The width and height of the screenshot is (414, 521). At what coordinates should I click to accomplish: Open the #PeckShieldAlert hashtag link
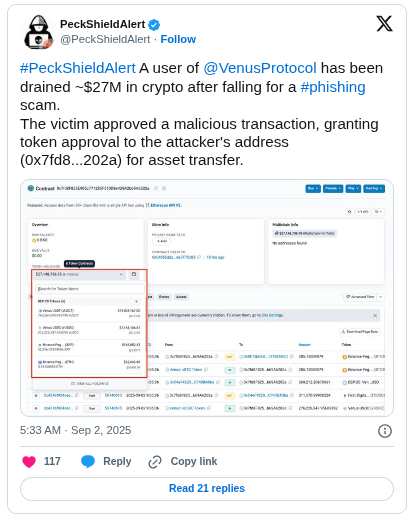click(x=78, y=68)
